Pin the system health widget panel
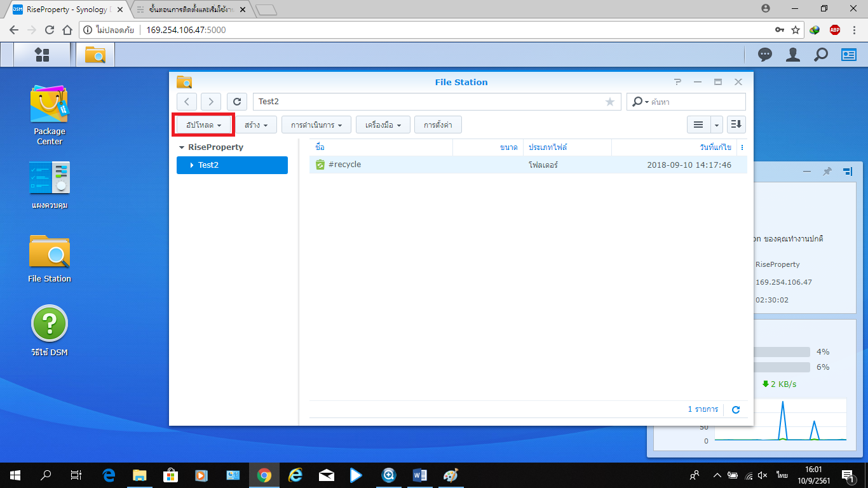868x488 pixels. pos(827,172)
